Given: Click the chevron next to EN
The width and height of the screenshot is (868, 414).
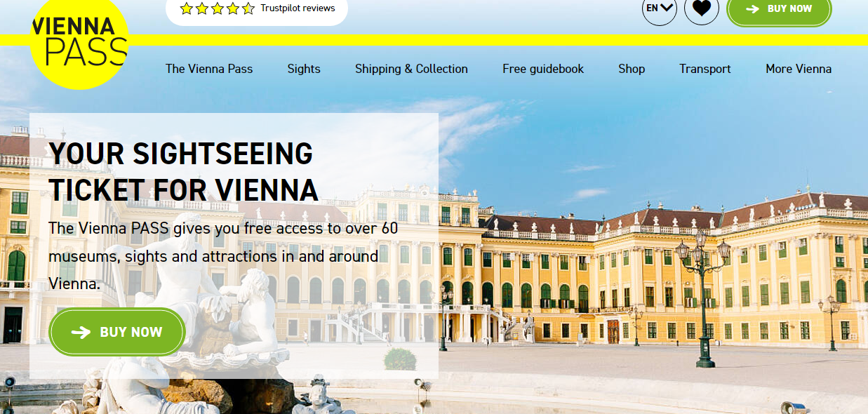Looking at the screenshot, I should (667, 8).
